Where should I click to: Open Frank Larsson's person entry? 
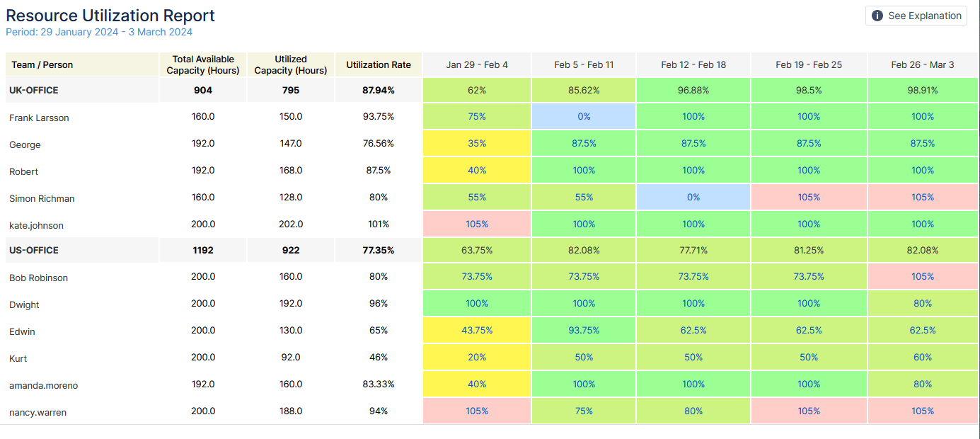(x=39, y=118)
